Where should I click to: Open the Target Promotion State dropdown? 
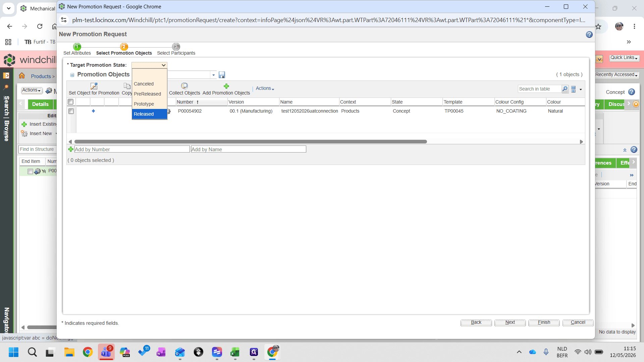click(x=149, y=65)
